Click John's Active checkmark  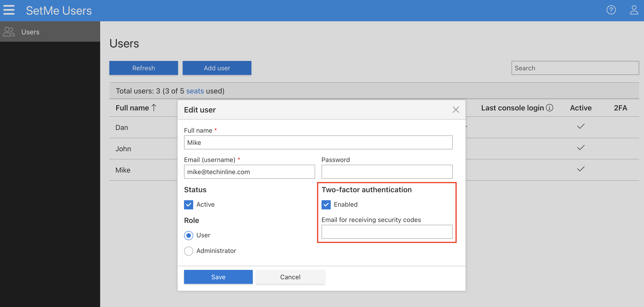(581, 148)
